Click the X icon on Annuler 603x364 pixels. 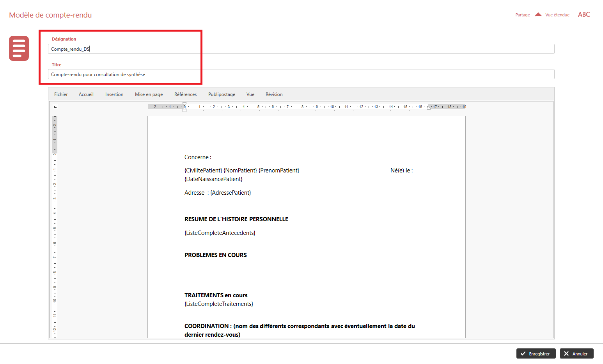click(x=566, y=353)
